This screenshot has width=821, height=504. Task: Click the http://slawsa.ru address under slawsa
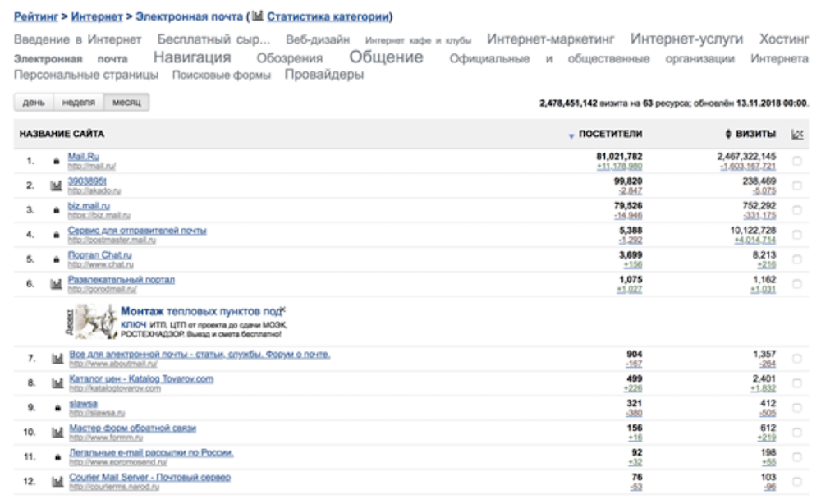point(97,413)
